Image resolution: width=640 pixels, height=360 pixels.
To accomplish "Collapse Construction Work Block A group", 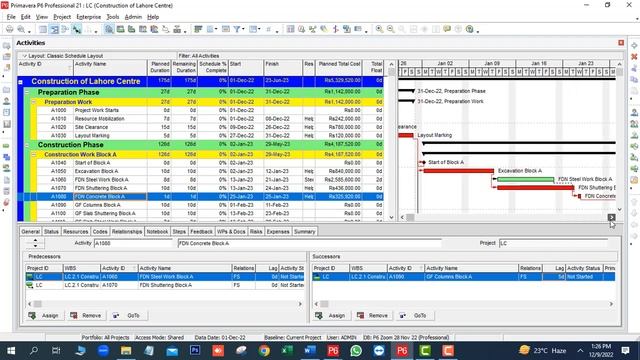I will click(x=33, y=155).
